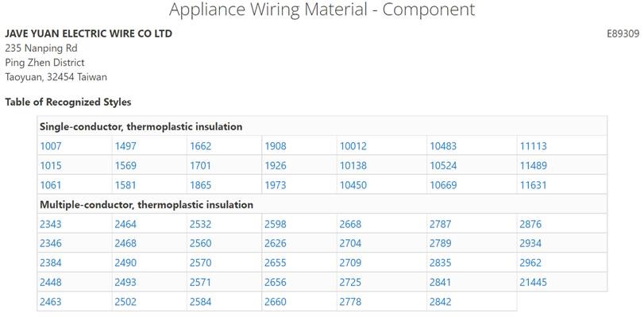Open style 10669 link

point(443,185)
